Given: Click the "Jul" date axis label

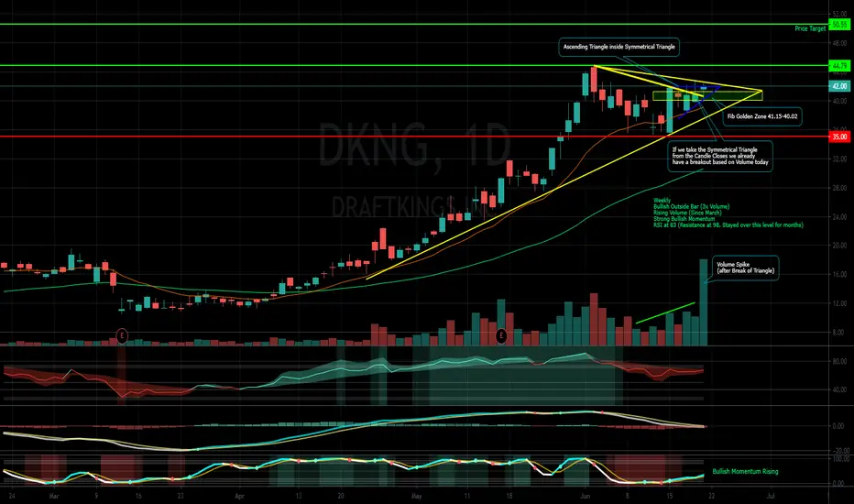Looking at the screenshot, I should 771,497.
